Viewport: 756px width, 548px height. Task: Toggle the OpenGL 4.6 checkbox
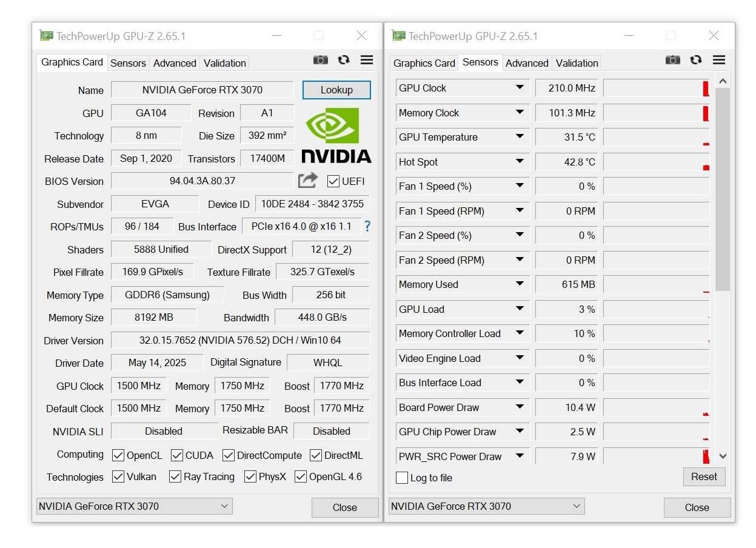[301, 476]
